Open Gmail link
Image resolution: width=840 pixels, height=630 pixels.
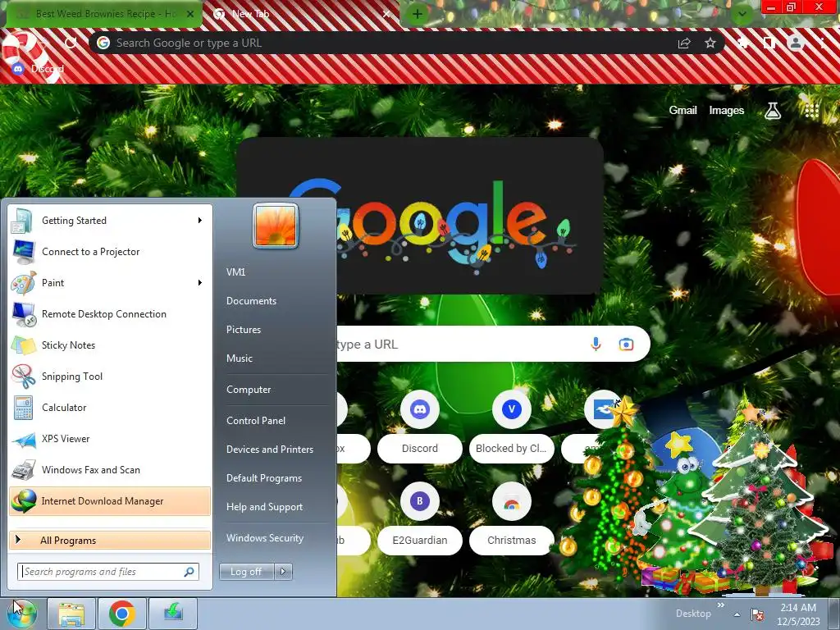(x=683, y=111)
